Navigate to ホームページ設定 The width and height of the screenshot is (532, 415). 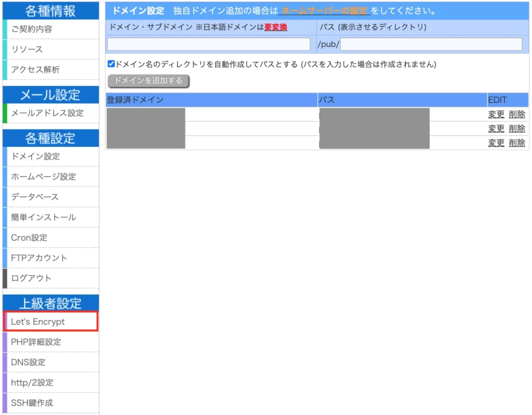click(x=43, y=177)
